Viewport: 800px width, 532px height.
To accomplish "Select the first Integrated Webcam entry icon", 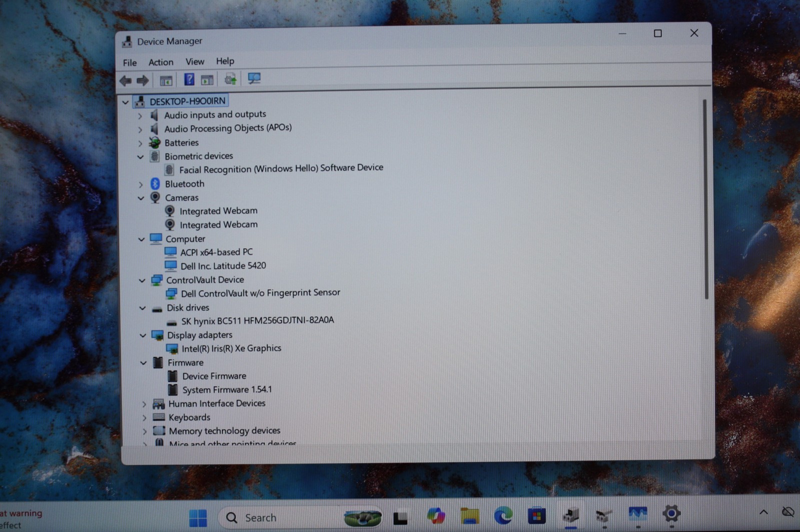I will point(170,211).
